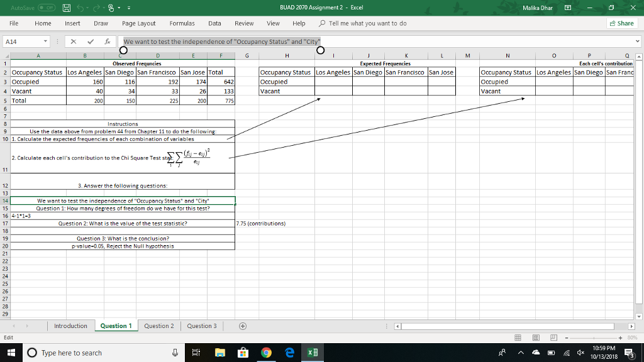Open the Name Box dropdown arrow
Screen dimensions: 644x362
pos(45,41)
